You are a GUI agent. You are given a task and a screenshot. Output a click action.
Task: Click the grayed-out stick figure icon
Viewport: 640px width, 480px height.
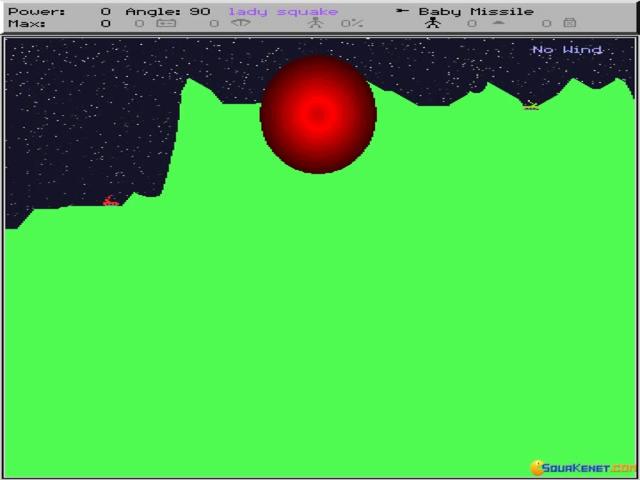click(x=316, y=23)
